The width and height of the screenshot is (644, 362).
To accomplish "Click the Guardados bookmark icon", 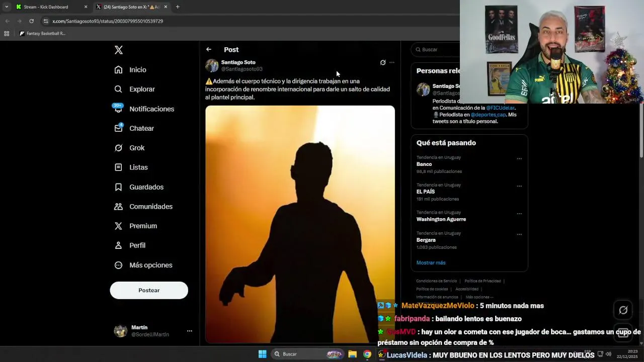I will point(118,187).
